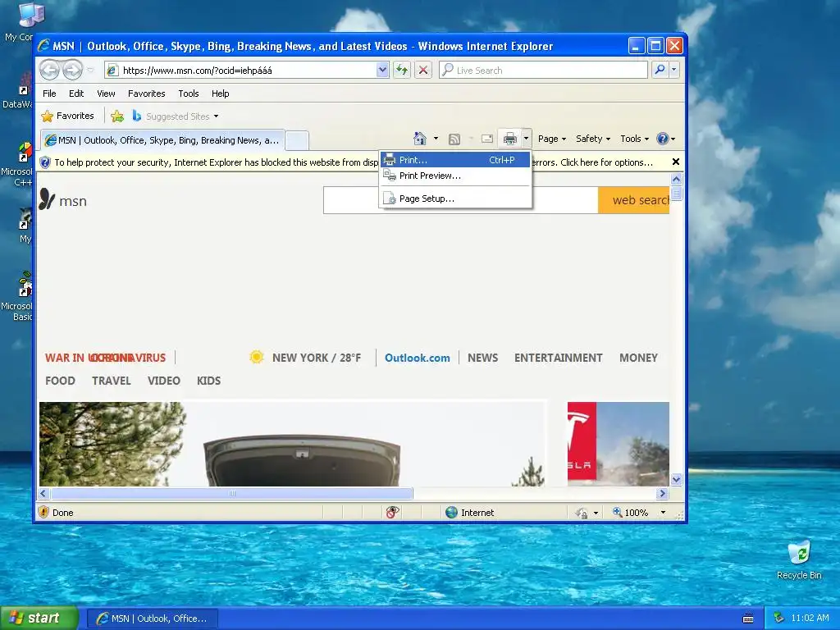This screenshot has height=630, width=840.
Task: Click the Stop loading red X icon
Action: click(x=423, y=71)
